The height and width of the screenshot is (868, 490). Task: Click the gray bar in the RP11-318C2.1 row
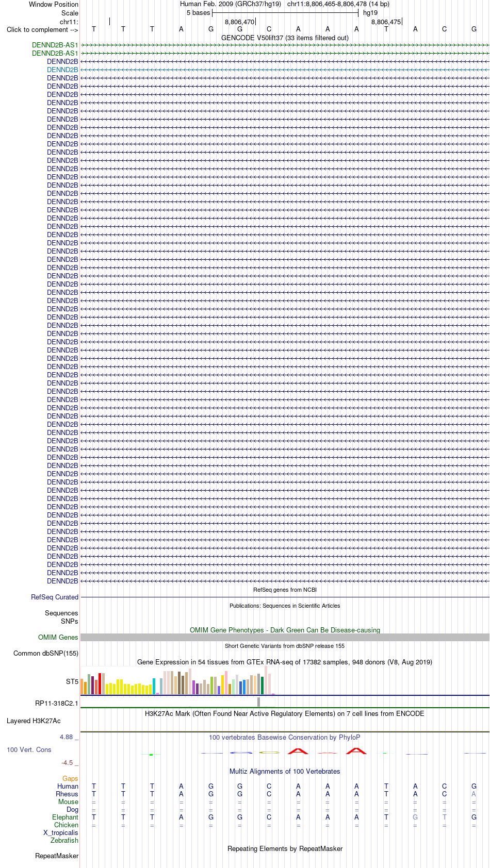click(x=259, y=702)
